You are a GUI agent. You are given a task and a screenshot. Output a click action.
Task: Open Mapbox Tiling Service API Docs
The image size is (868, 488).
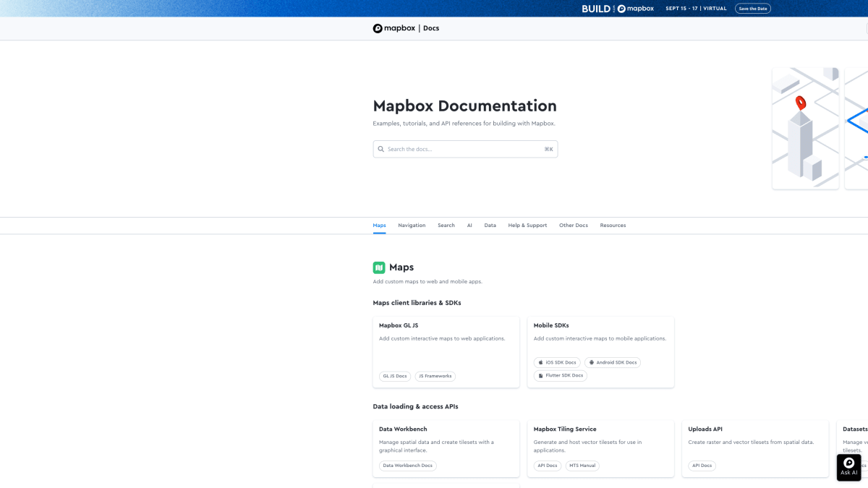548,466
